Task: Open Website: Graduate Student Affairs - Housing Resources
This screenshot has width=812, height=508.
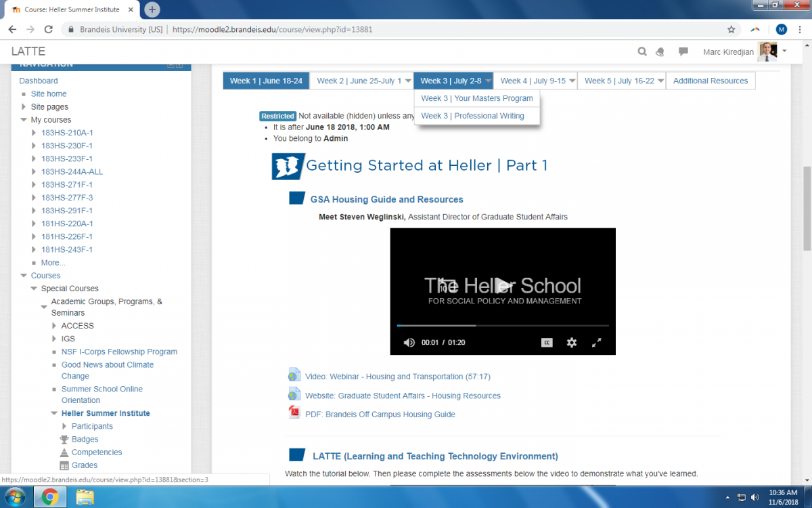Action: (x=403, y=396)
